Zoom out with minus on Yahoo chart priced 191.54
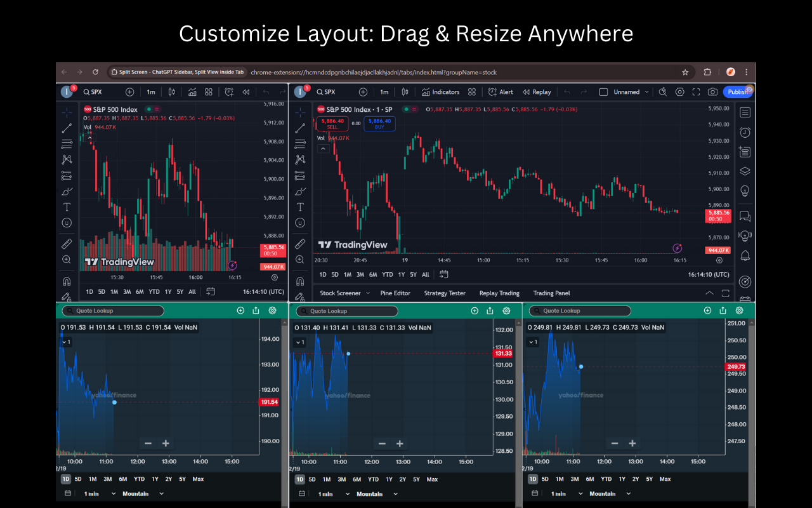 (148, 443)
